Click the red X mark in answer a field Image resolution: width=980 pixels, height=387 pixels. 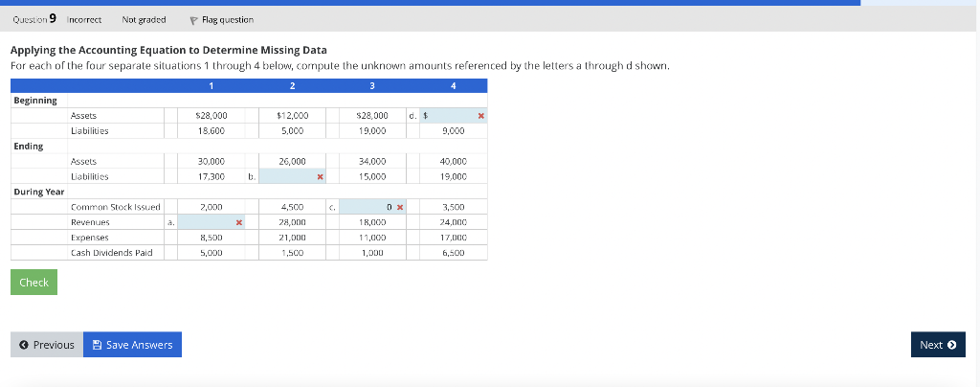coord(238,222)
